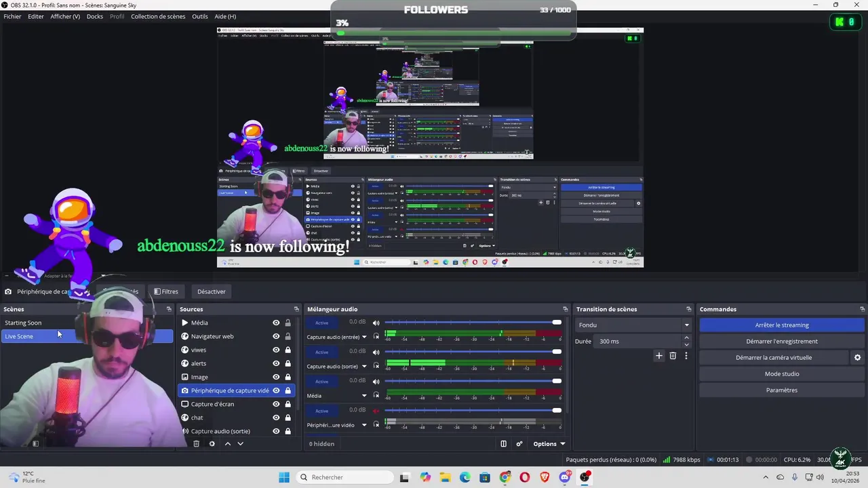The width and height of the screenshot is (868, 488).
Task: Increase transition Durée with up arrow
Action: (x=686, y=338)
